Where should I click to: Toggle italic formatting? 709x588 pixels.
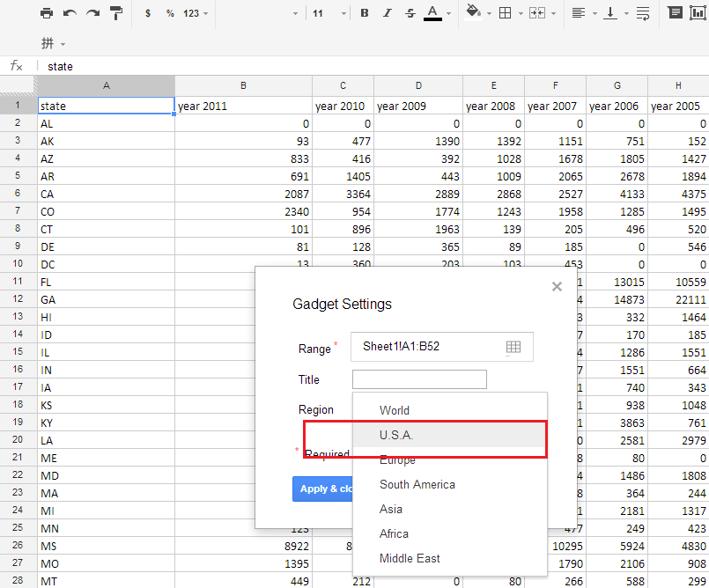click(x=387, y=12)
